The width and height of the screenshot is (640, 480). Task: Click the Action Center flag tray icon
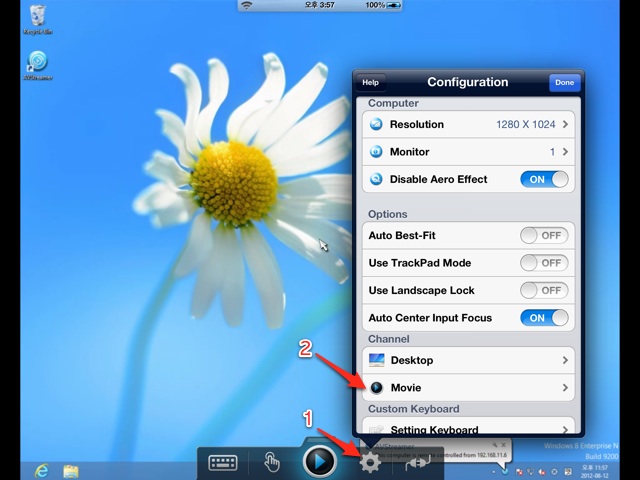point(519,472)
